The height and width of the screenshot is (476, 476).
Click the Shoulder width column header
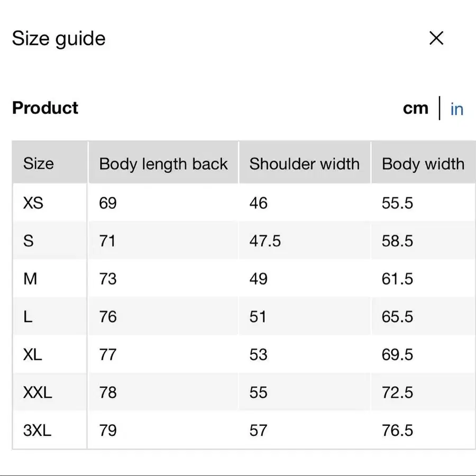[x=304, y=164]
